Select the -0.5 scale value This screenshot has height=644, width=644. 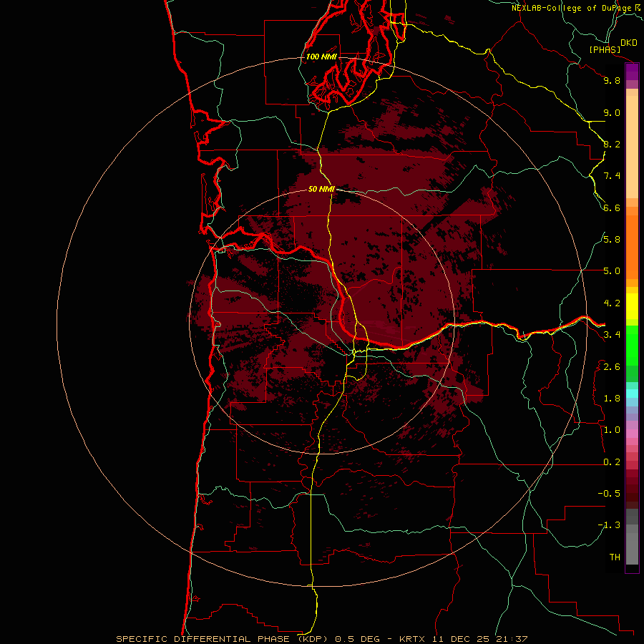609,493
